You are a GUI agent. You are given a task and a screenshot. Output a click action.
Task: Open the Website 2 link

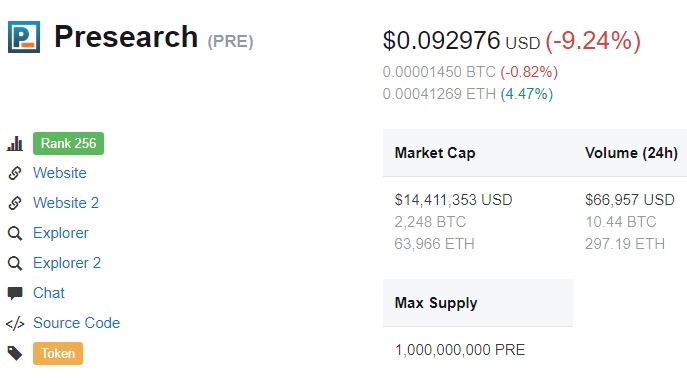coord(66,202)
